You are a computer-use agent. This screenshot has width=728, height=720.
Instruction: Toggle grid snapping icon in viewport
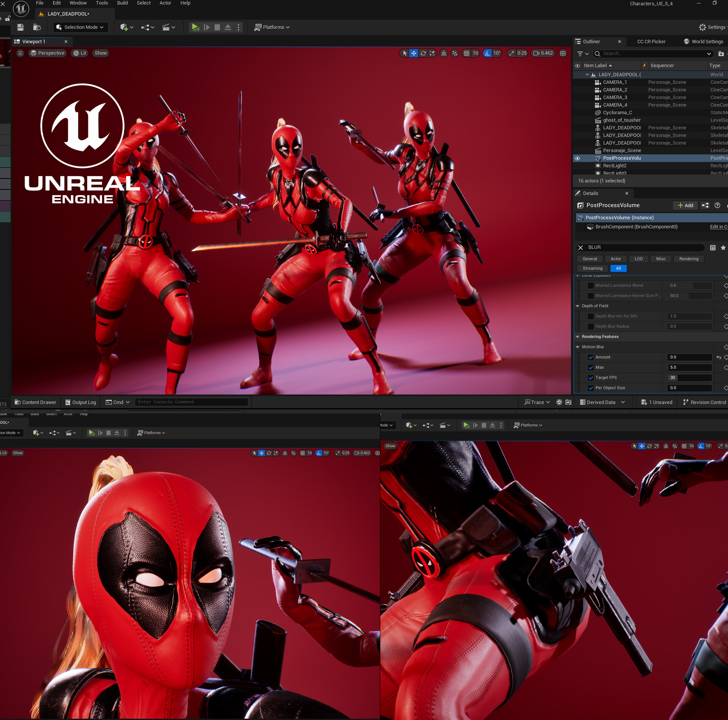coord(467,53)
